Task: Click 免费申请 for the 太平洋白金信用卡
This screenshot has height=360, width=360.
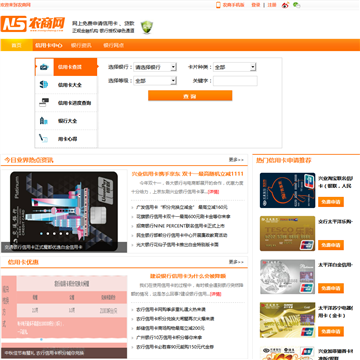Action: (x=331, y=288)
